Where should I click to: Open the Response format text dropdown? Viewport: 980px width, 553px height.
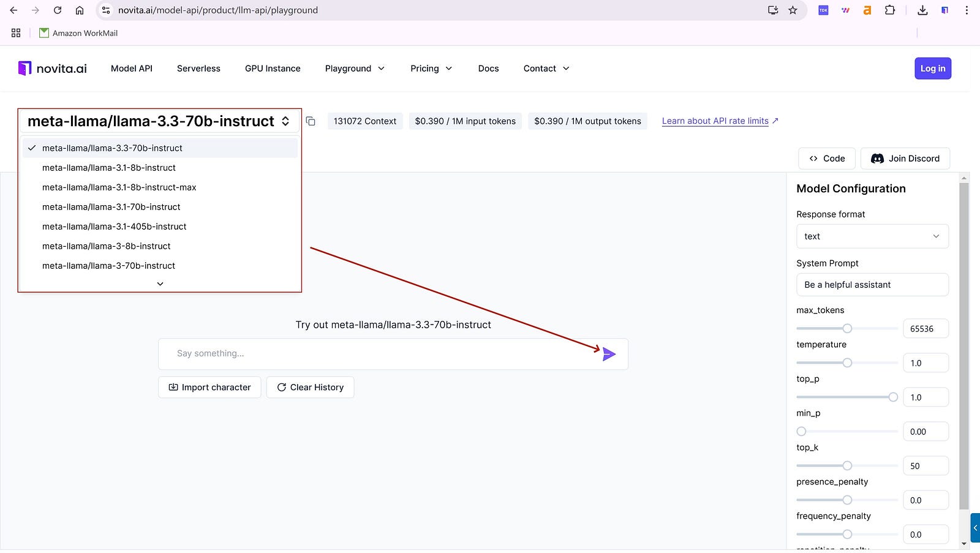pyautogui.click(x=872, y=236)
